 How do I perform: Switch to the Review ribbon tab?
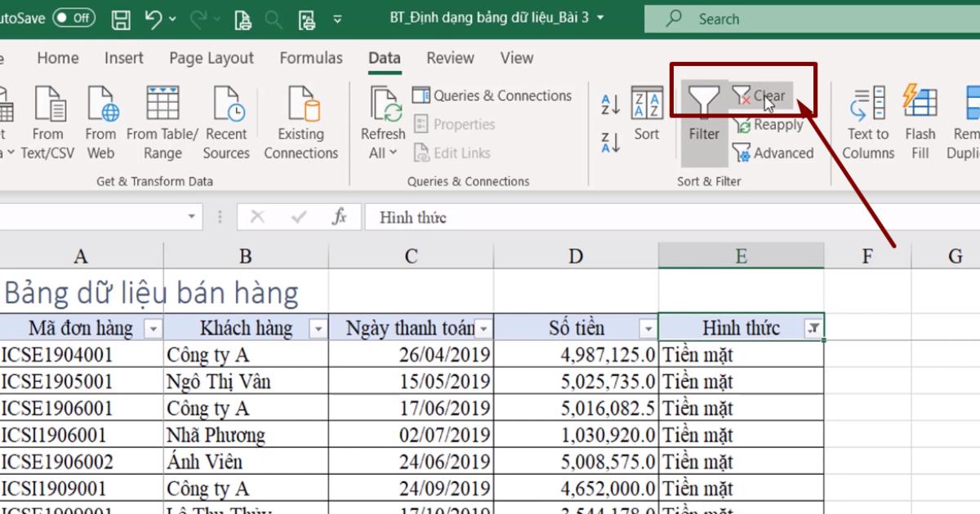pyautogui.click(x=450, y=58)
